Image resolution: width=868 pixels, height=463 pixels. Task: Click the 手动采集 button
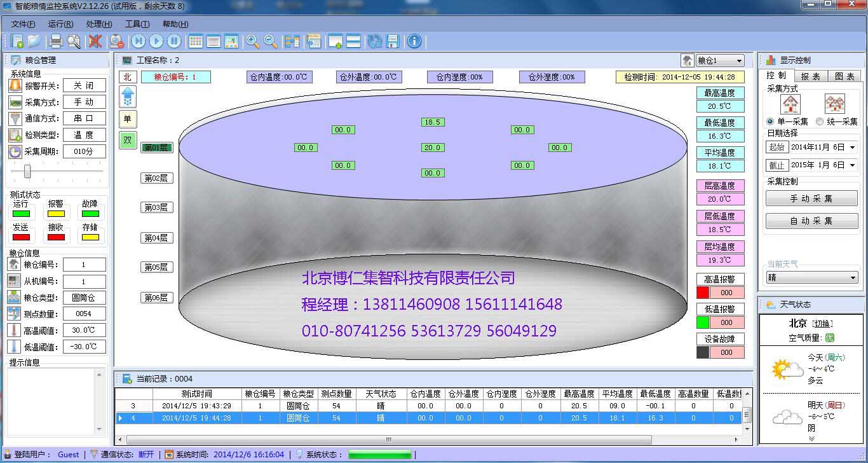(x=811, y=198)
